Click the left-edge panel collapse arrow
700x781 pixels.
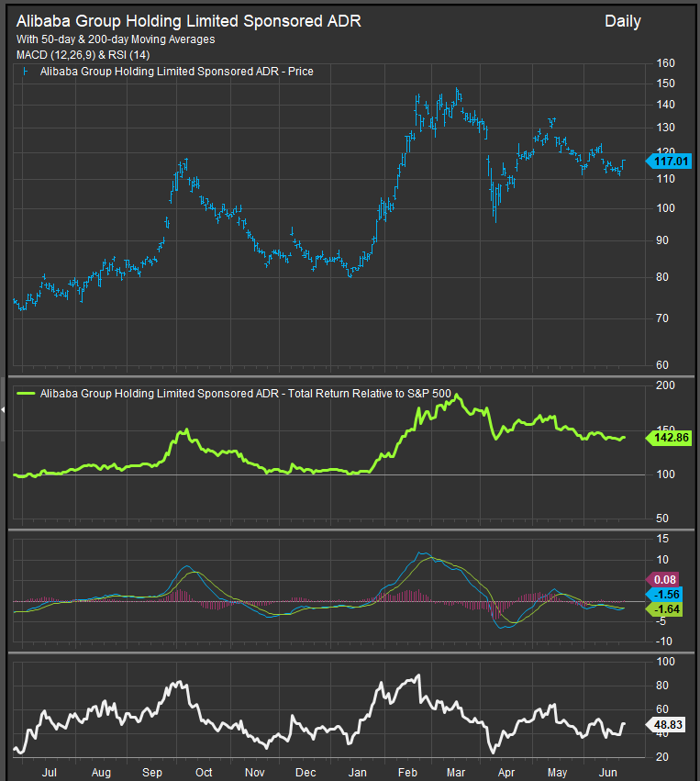tap(3, 409)
